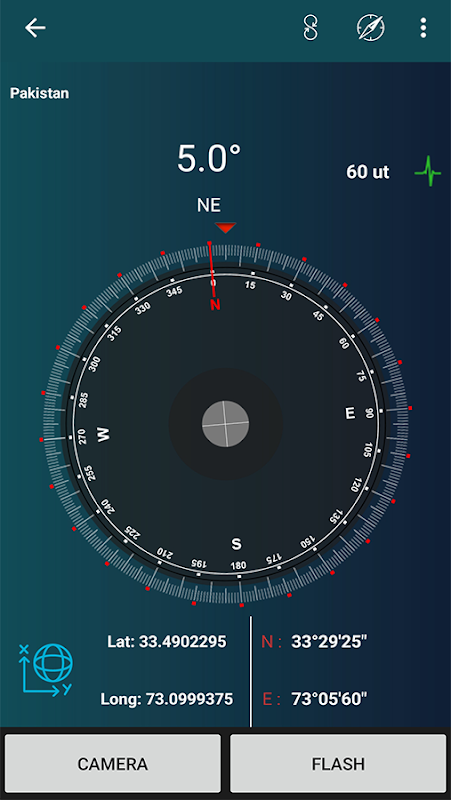
Task: Click the E: 73°05'60" coordinate
Action: tap(315, 699)
